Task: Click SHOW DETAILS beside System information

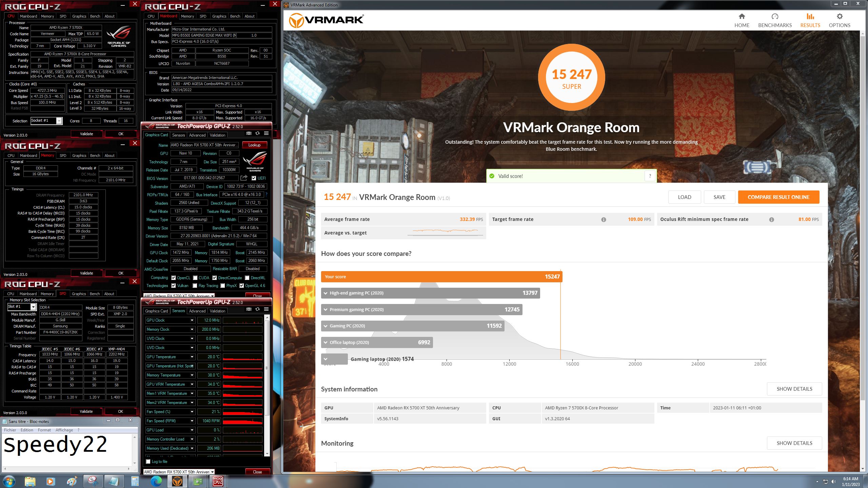Action: click(x=794, y=389)
